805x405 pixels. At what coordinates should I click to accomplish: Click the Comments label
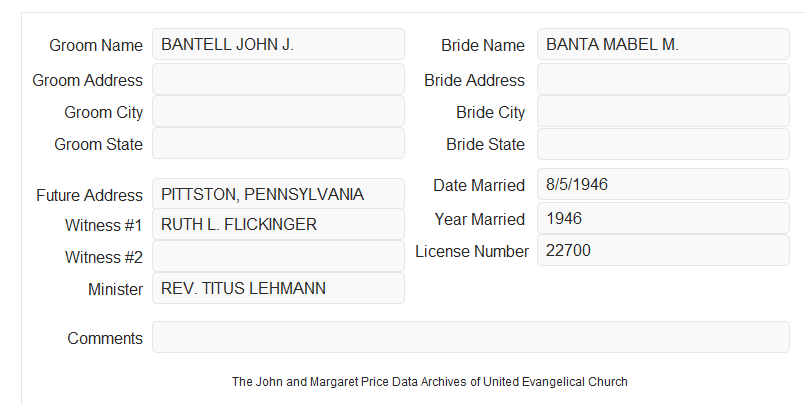pos(105,338)
